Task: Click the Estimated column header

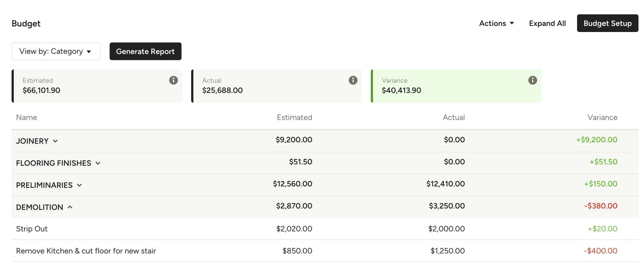Action: [294, 117]
